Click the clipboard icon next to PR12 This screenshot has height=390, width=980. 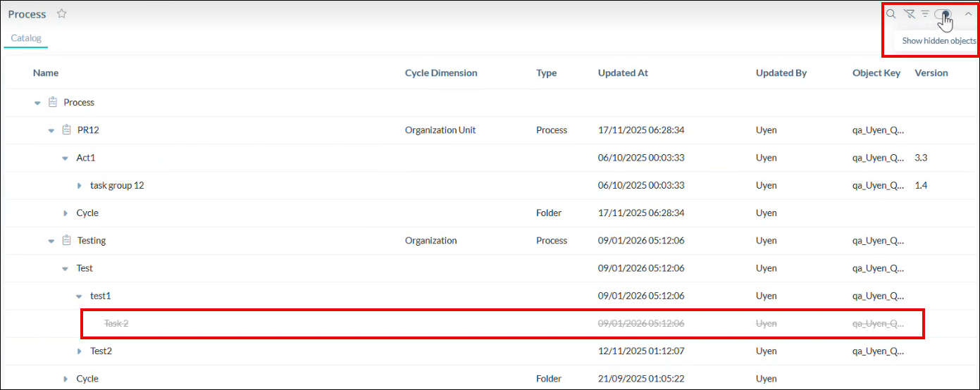click(x=67, y=130)
